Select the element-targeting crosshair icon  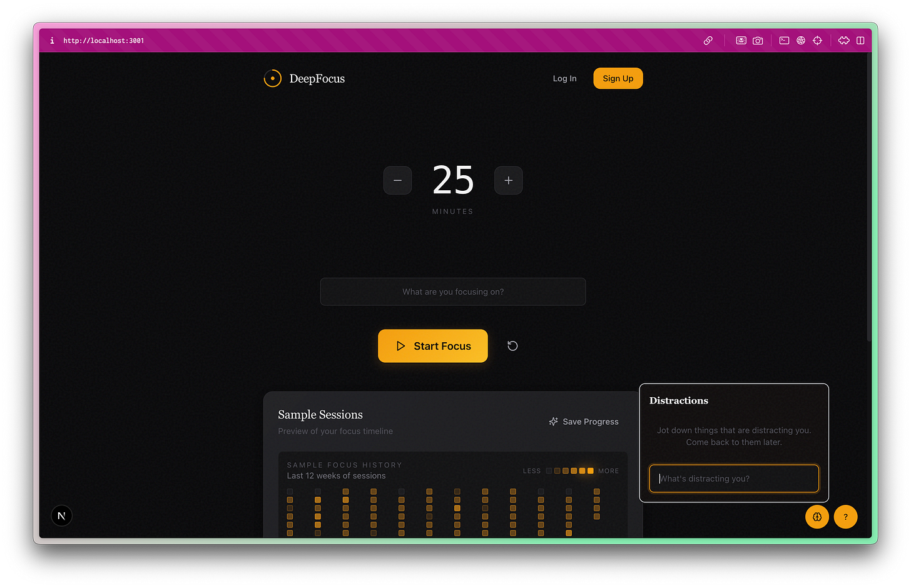tap(818, 40)
